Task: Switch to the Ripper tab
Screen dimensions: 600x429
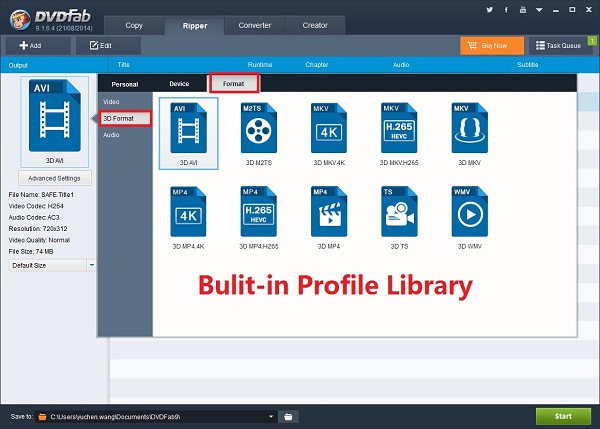Action: coord(195,26)
